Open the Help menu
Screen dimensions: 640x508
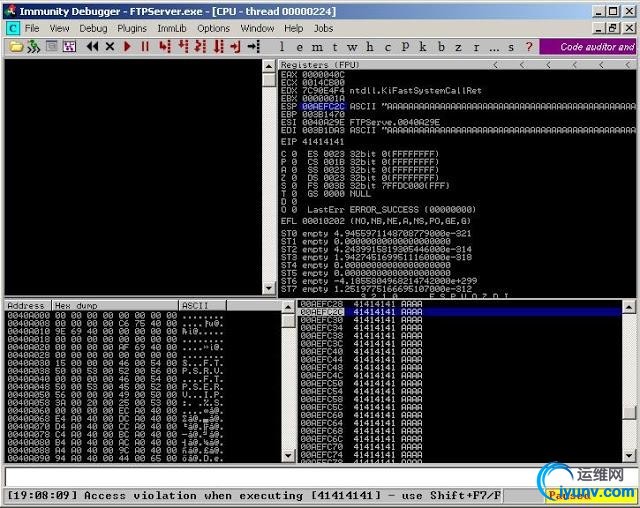coord(293,28)
